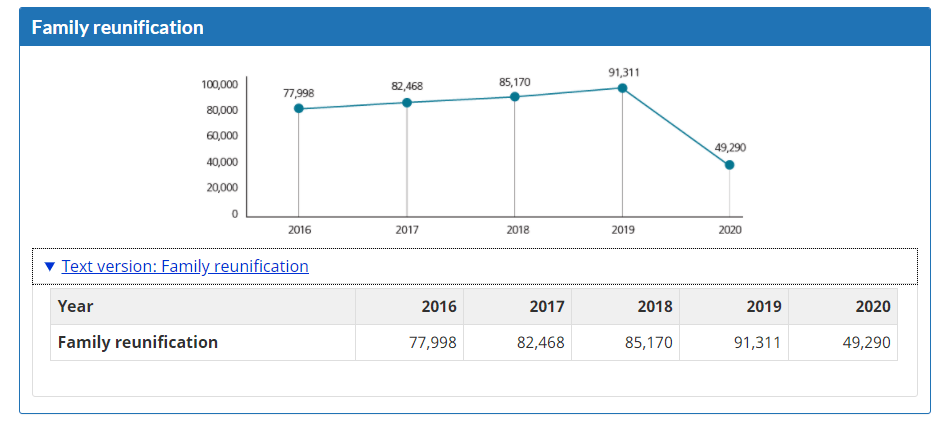The image size is (943, 428).
Task: Select the 82,468 cell in the table
Action: click(539, 342)
